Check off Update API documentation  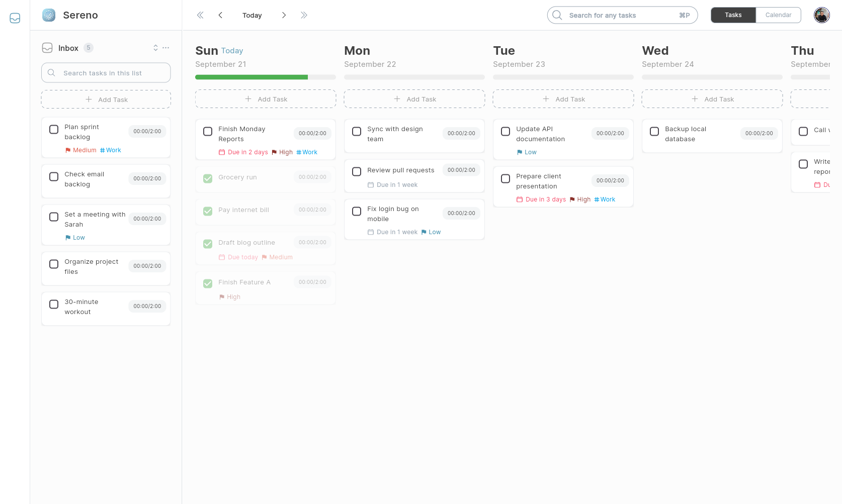[505, 131]
